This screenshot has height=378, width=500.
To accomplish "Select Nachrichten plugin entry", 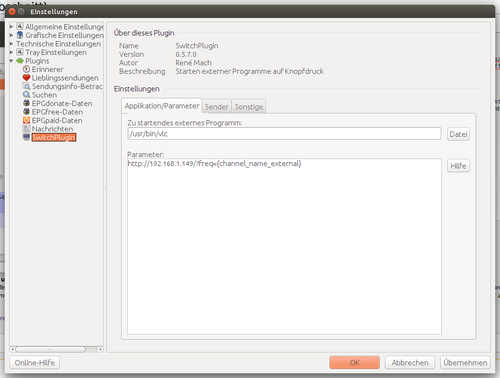I will [52, 129].
